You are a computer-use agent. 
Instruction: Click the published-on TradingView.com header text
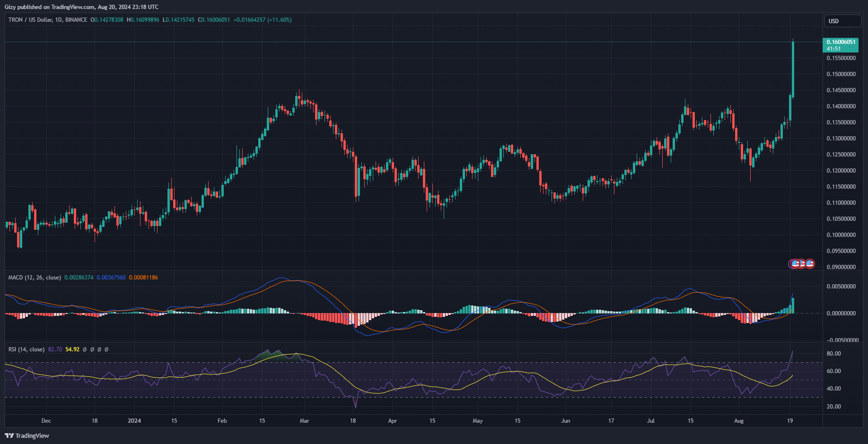point(81,7)
